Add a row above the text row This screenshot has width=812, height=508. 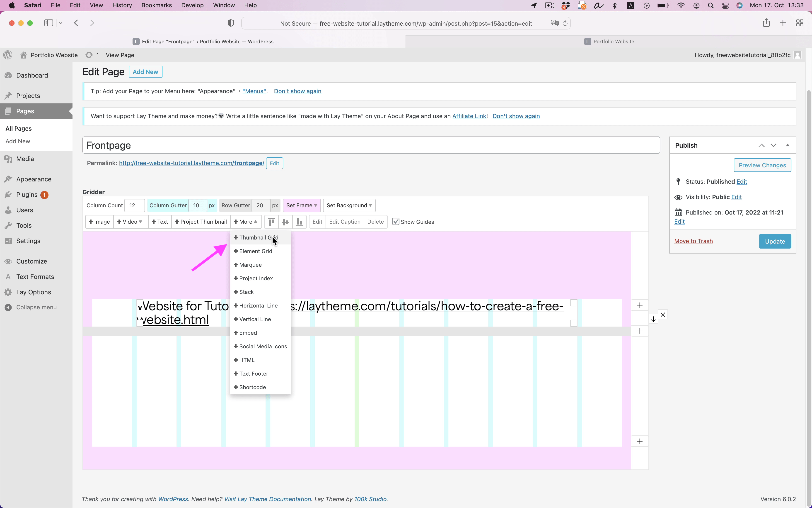click(640, 305)
